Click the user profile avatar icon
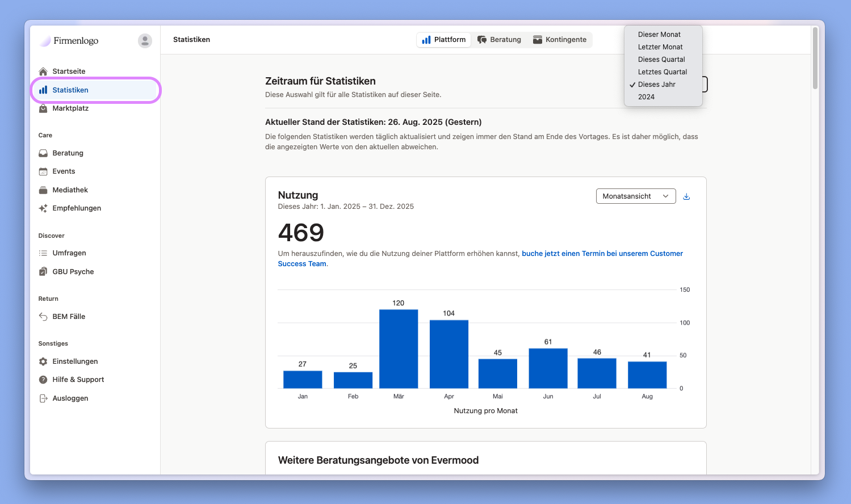Viewport: 851px width, 504px height. [145, 41]
